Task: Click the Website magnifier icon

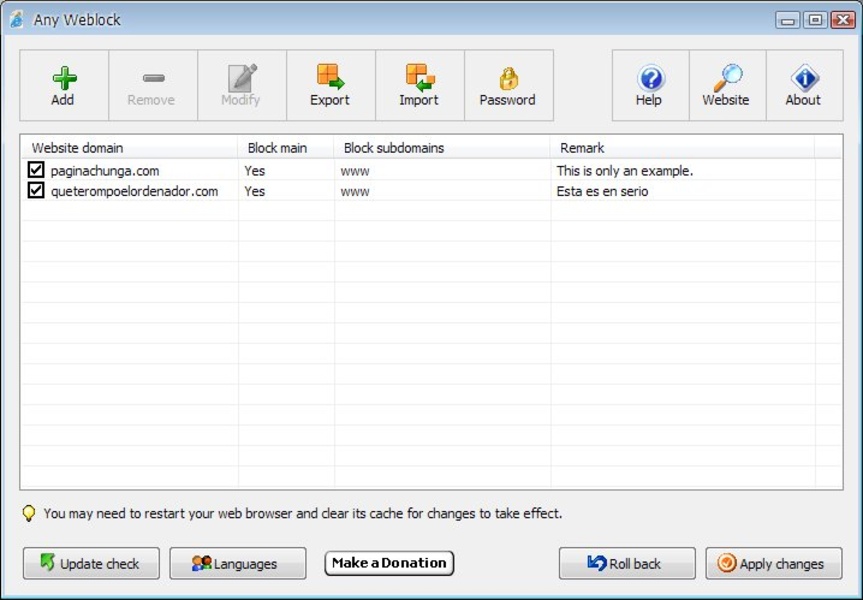Action: point(726,85)
